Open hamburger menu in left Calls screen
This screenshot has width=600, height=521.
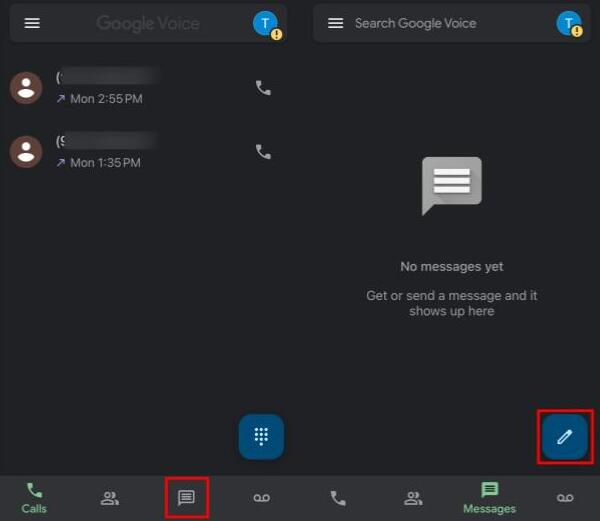pyautogui.click(x=32, y=23)
